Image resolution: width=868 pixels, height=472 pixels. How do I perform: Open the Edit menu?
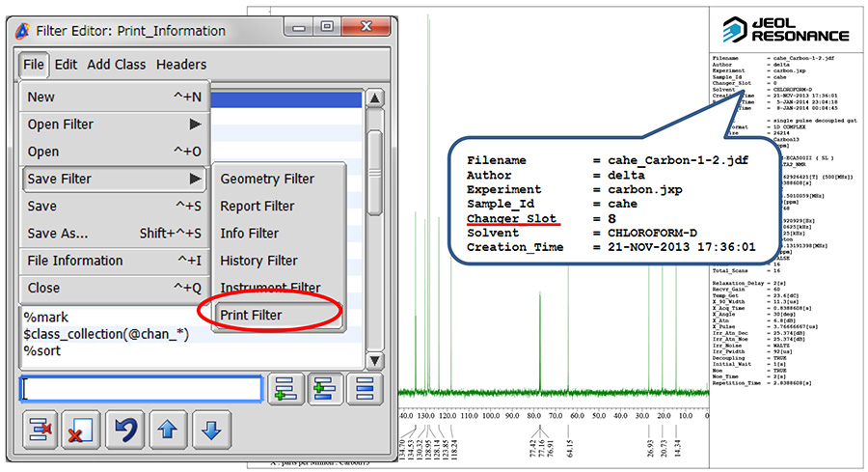pyautogui.click(x=66, y=65)
